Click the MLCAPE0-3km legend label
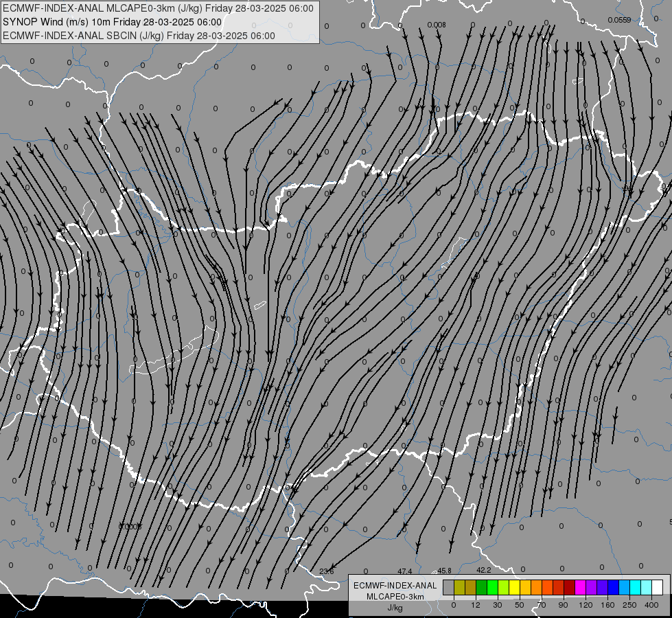 coord(395,597)
